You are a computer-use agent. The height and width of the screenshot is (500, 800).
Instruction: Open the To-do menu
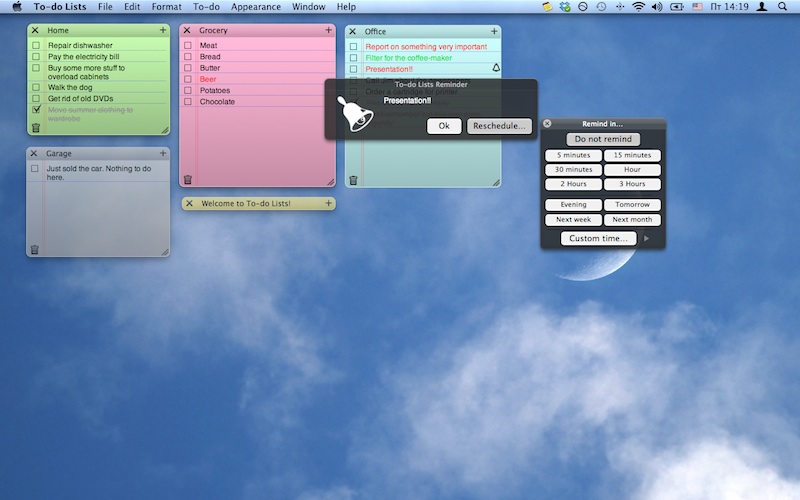click(x=206, y=7)
